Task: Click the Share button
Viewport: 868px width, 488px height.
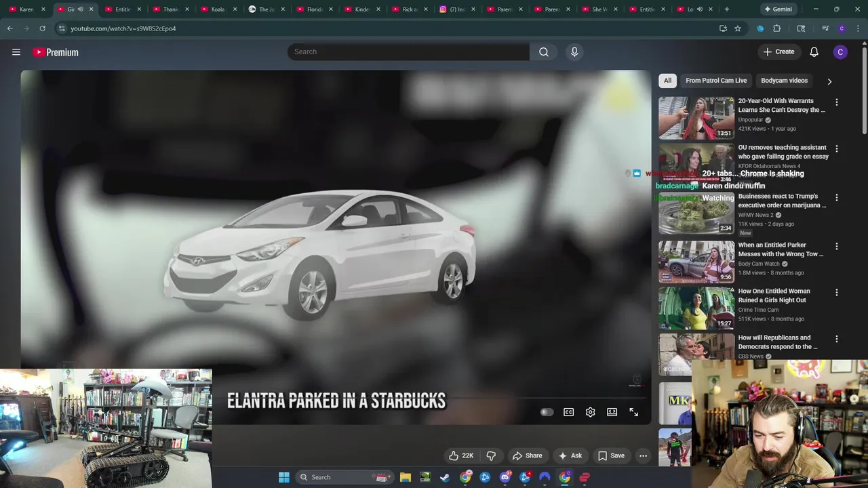Action: click(527, 455)
